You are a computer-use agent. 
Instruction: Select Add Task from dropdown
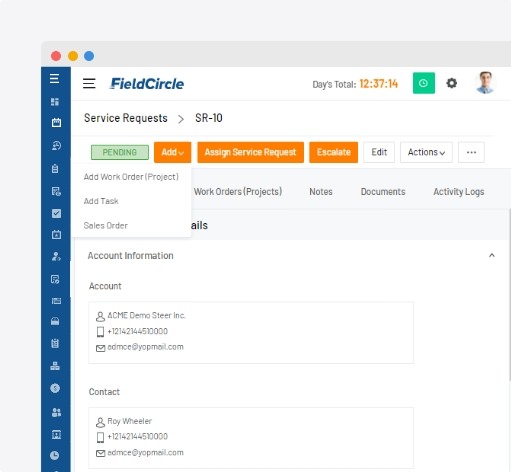(101, 201)
